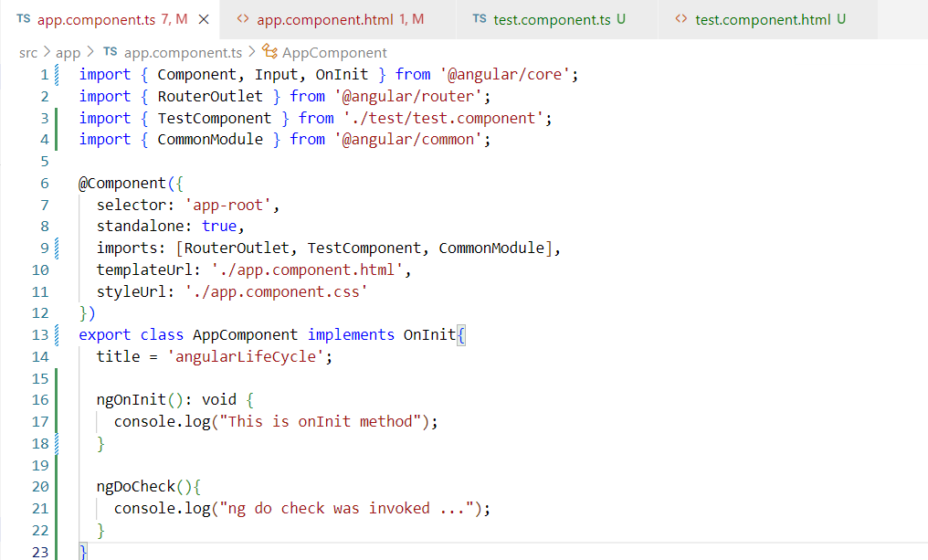Open the src breadcrumb folder dropdown
Viewport: 928px width, 560px height.
[x=28, y=53]
